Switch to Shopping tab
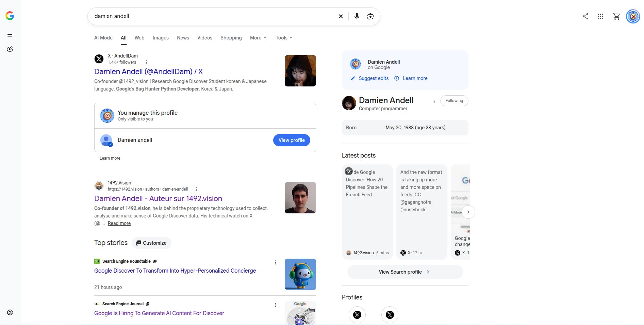 pos(231,38)
